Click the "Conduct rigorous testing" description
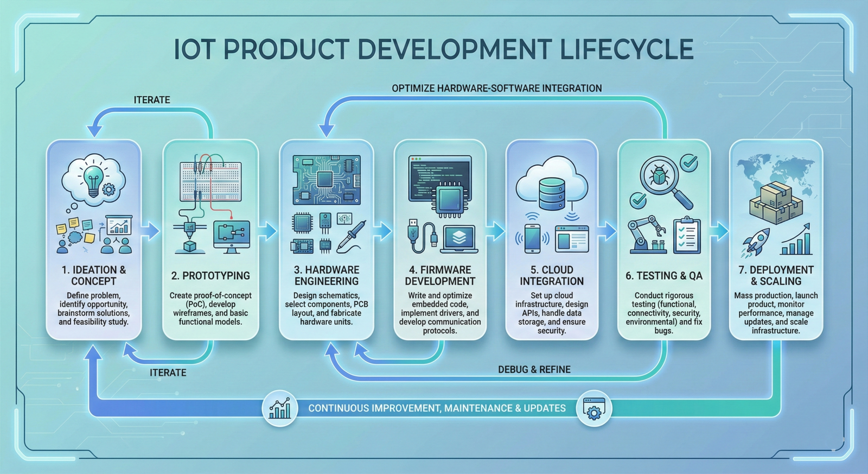This screenshot has width=868, height=474. [x=664, y=313]
